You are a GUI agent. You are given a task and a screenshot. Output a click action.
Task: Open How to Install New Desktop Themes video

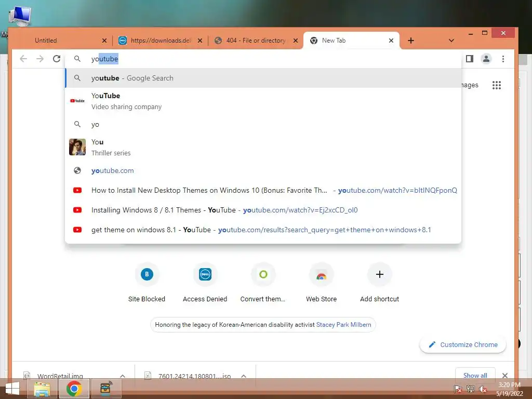(263, 190)
